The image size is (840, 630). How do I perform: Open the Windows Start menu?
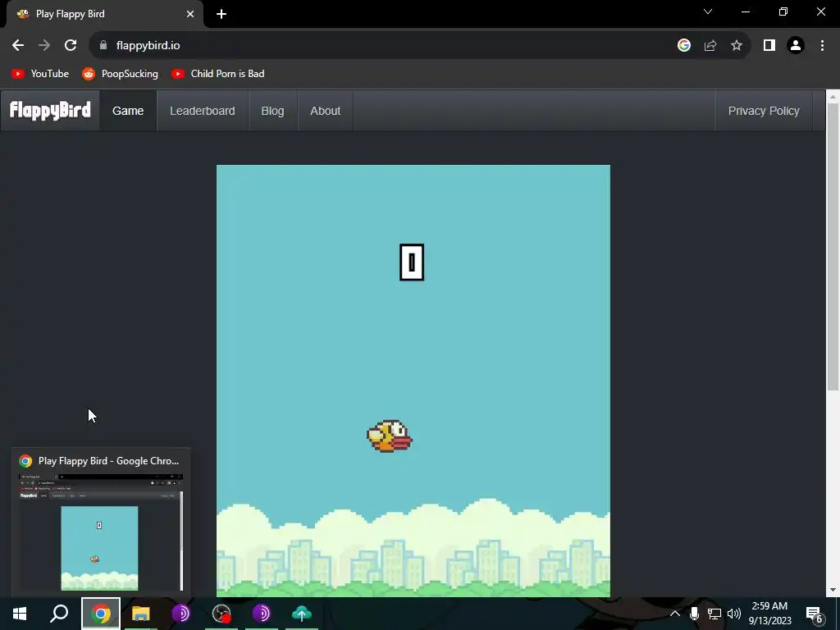[20, 614]
